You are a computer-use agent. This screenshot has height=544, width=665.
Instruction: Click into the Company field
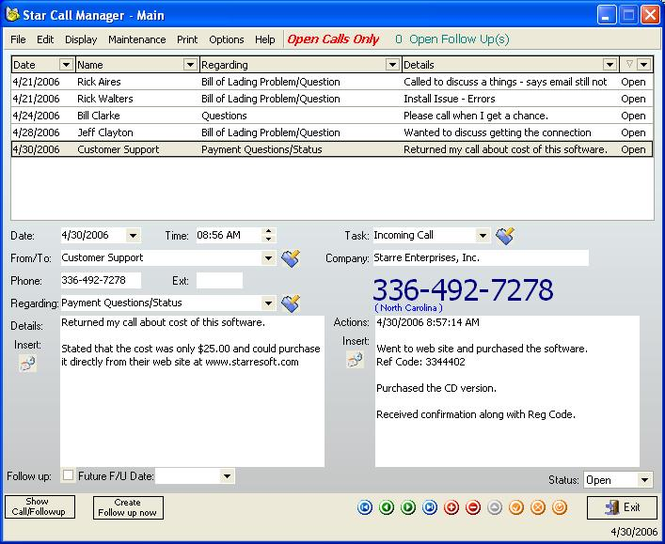point(481,258)
